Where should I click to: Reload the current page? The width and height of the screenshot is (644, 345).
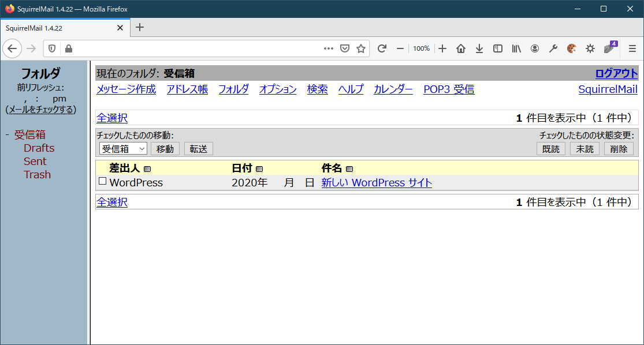tap(382, 48)
